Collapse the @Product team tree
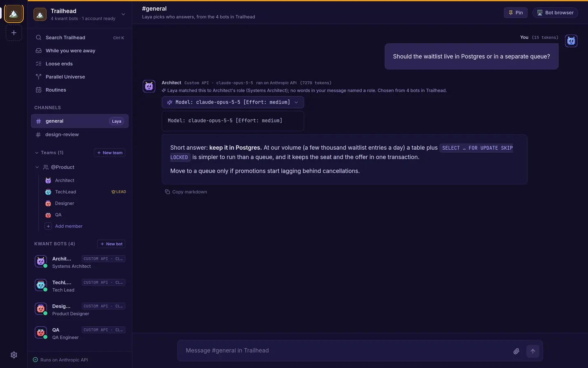 [x=37, y=167]
